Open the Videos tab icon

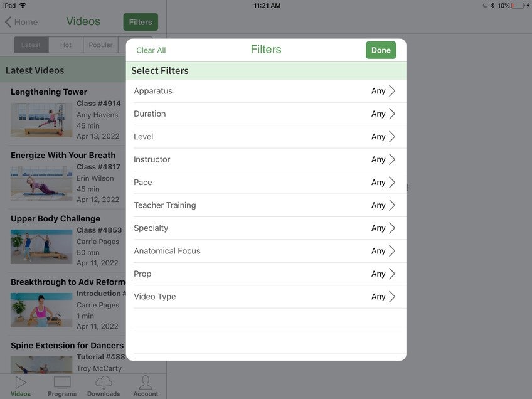point(21,382)
